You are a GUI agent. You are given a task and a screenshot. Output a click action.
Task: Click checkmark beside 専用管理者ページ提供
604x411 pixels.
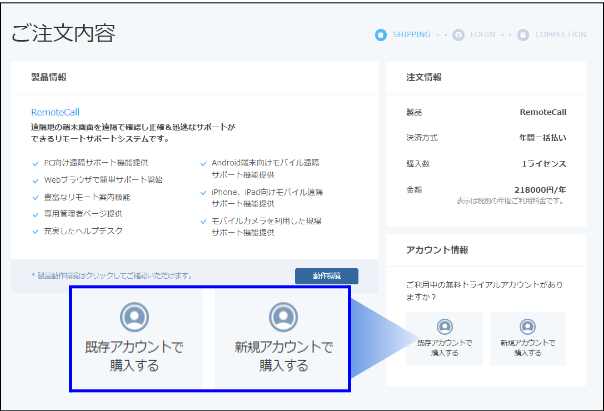(36, 214)
